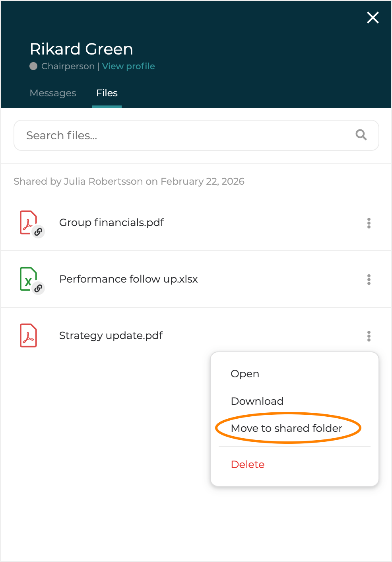Viewport: 392px width, 562px height.
Task: Focus the Search files input field
Action: (183, 135)
